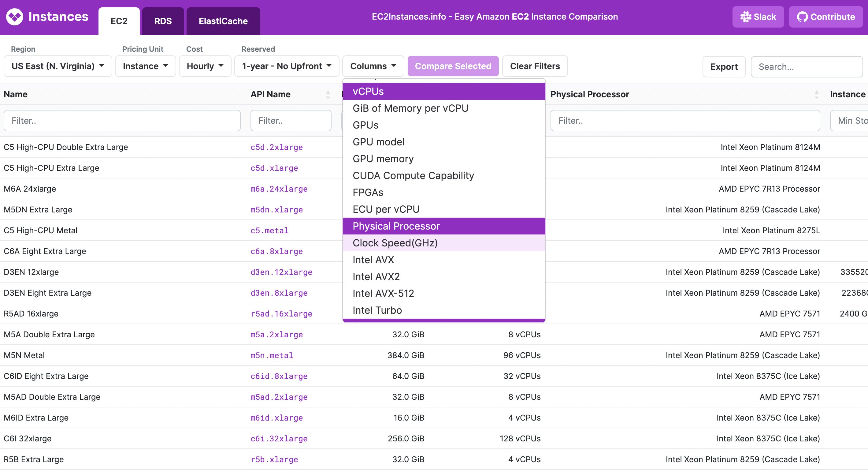This screenshot has height=472, width=868.
Task: Switch to the RDS tab
Action: pos(163,21)
